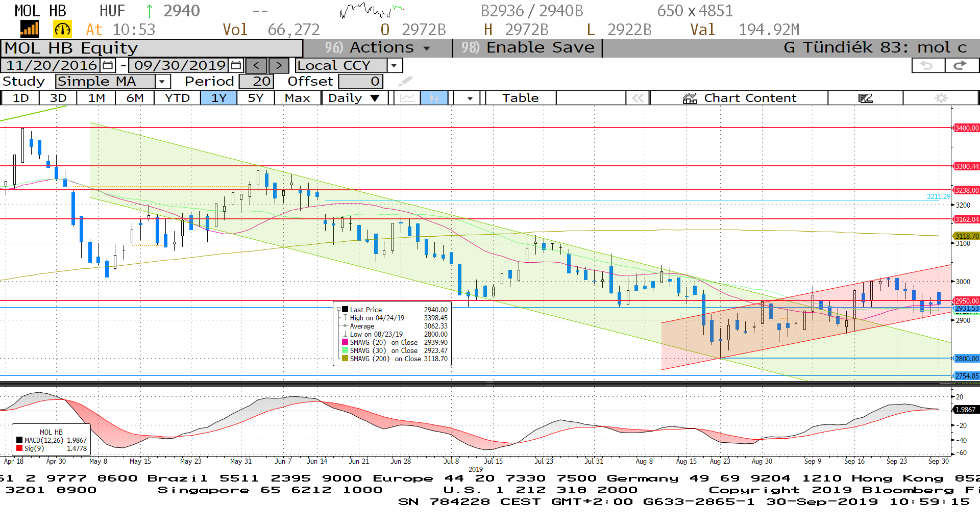
Task: Click the 3211.29 line annotation text
Action: 939,196
